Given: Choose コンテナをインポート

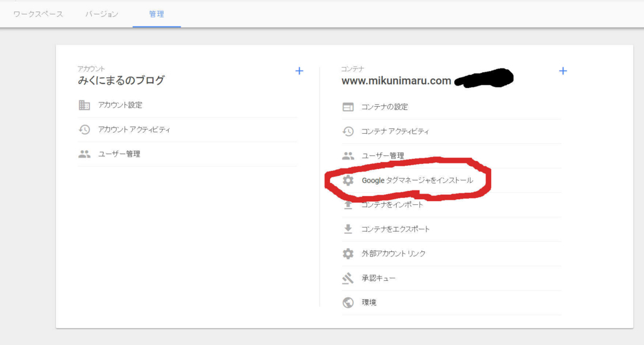Looking at the screenshot, I should pyautogui.click(x=392, y=205).
